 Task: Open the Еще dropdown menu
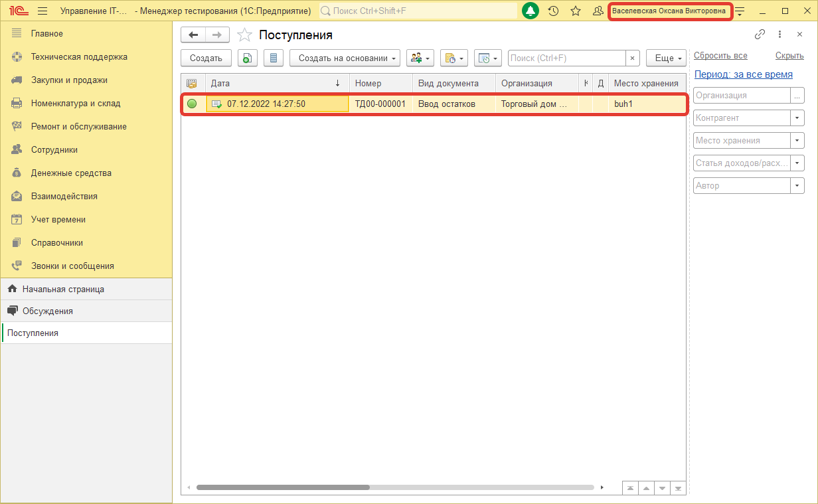(x=667, y=58)
